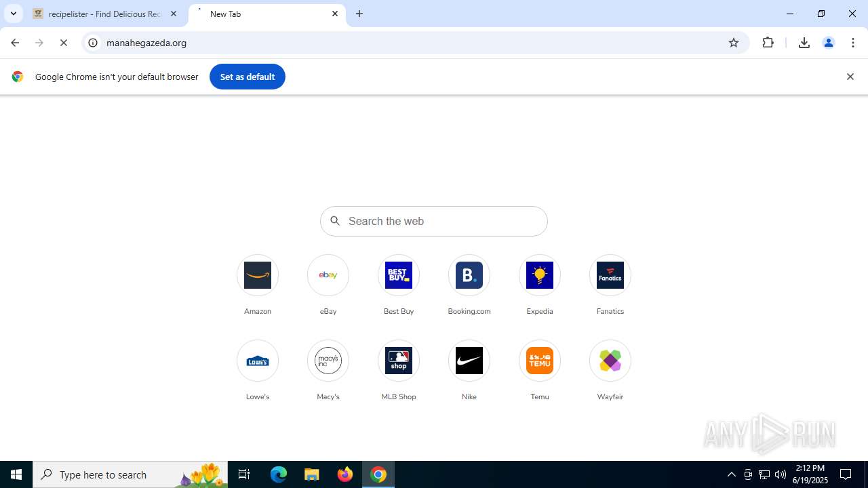Focus the Search the web field

pos(434,221)
